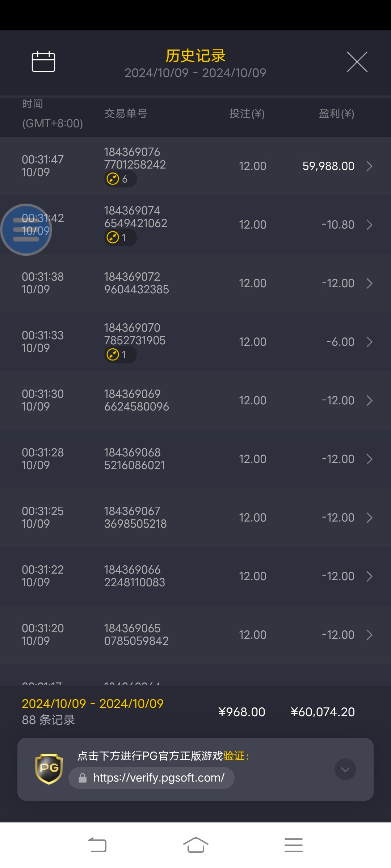Viewport: 391px width, 868px height.
Task: Close the history records panel
Action: pyautogui.click(x=357, y=62)
